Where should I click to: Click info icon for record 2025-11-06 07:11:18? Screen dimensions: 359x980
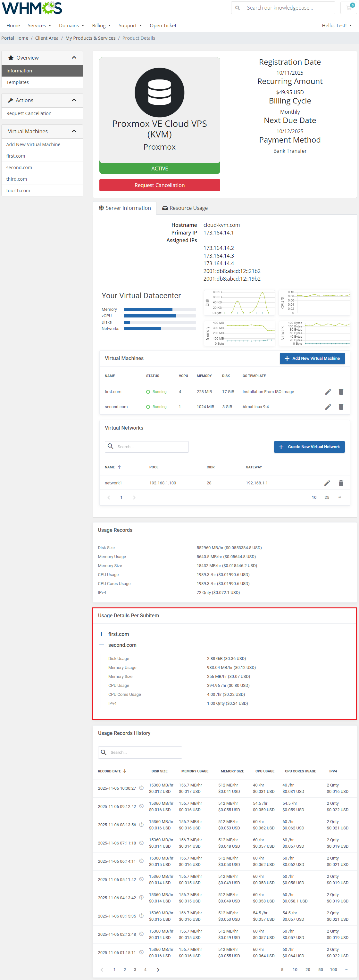pyautogui.click(x=141, y=843)
